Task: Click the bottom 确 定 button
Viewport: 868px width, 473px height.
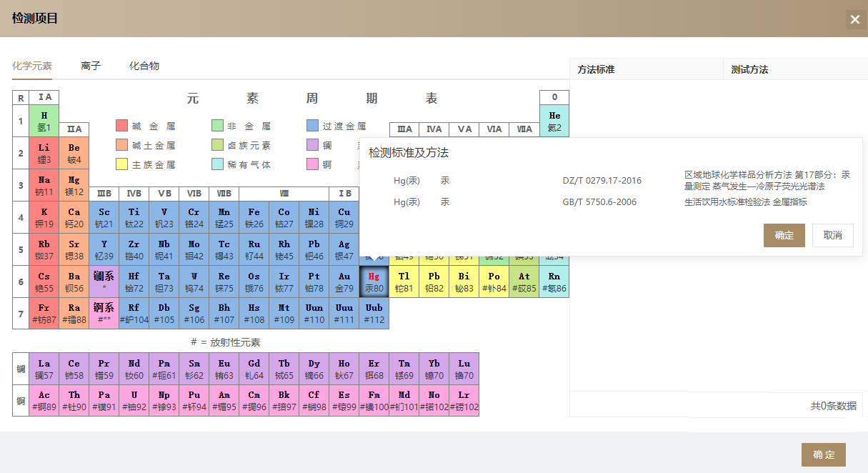Action: coord(823,454)
